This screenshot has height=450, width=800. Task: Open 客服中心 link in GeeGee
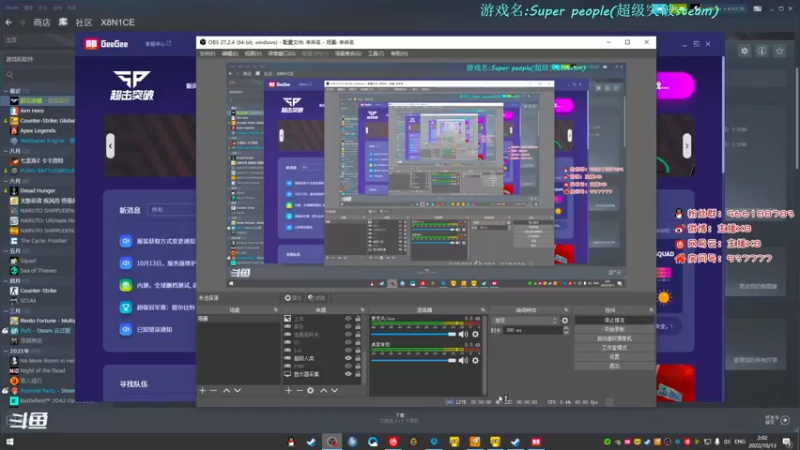tap(158, 44)
